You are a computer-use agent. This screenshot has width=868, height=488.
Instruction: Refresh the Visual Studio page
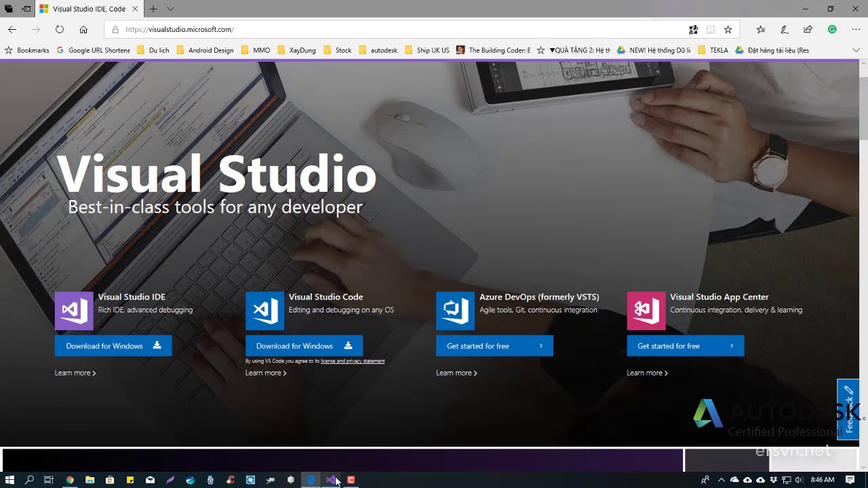60,29
